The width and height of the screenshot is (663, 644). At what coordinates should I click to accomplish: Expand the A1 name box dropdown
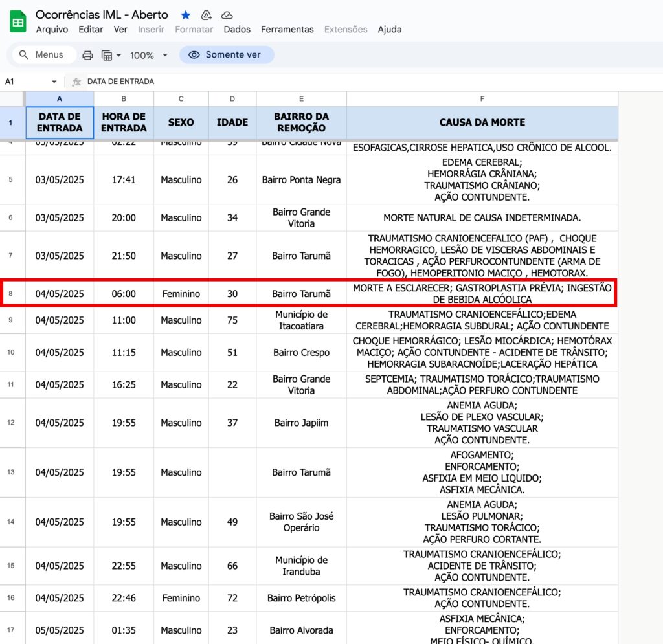coord(54,82)
